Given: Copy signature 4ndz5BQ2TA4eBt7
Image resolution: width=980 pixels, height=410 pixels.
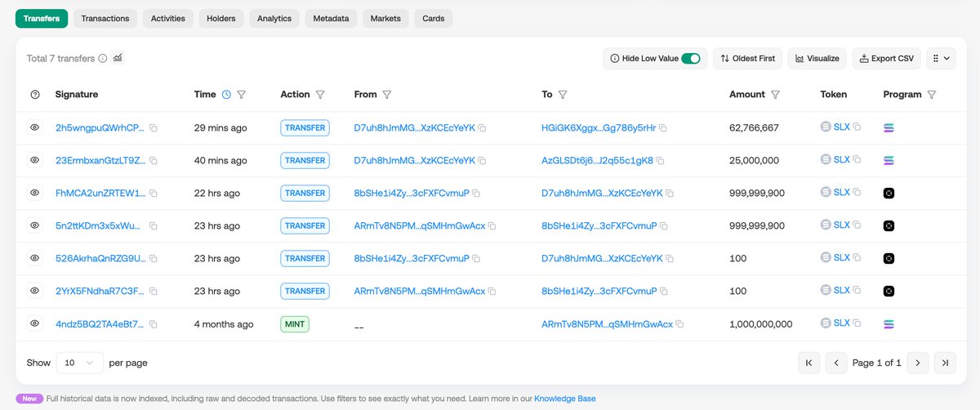Looking at the screenshot, I should [154, 324].
